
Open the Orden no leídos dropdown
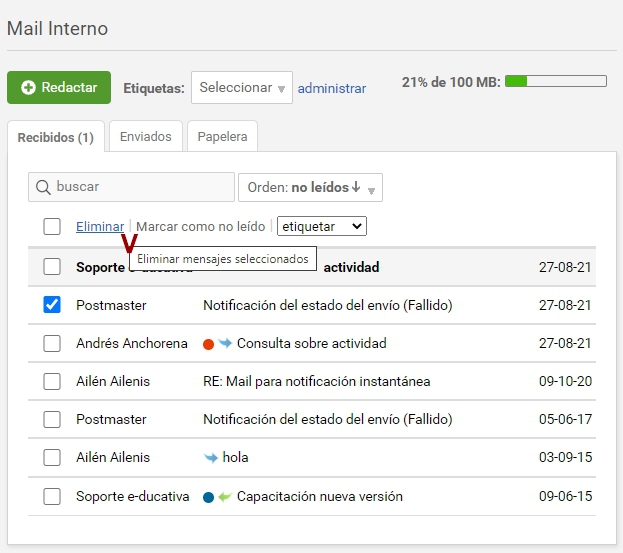tap(310, 187)
